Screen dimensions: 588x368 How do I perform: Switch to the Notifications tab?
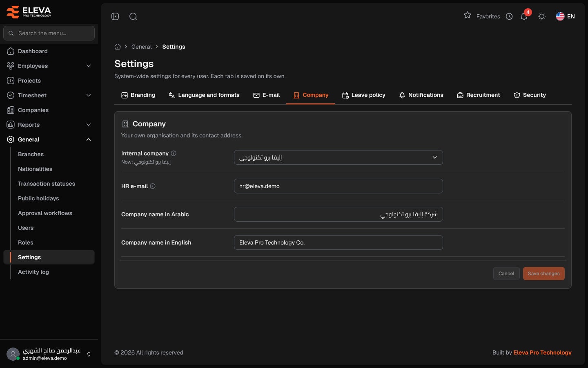click(421, 95)
